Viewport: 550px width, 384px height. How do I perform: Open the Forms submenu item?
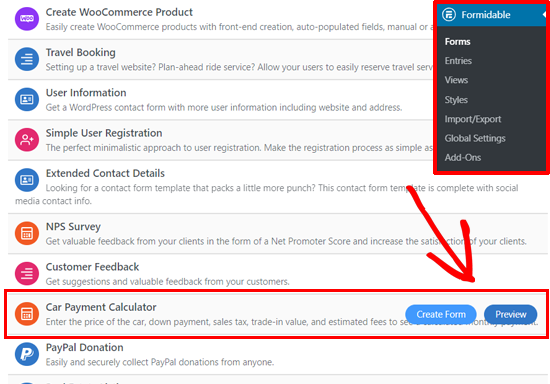(457, 42)
